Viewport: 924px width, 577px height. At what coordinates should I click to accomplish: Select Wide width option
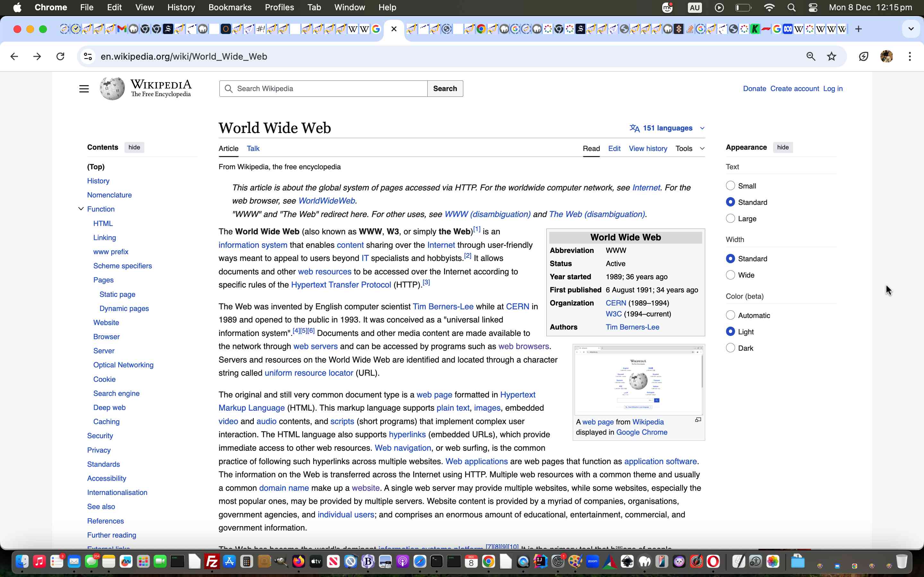[x=730, y=275]
